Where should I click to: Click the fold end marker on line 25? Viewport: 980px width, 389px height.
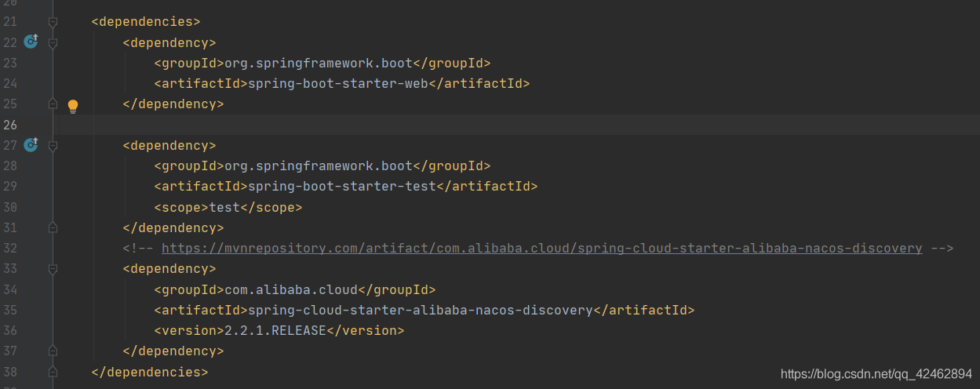[53, 104]
